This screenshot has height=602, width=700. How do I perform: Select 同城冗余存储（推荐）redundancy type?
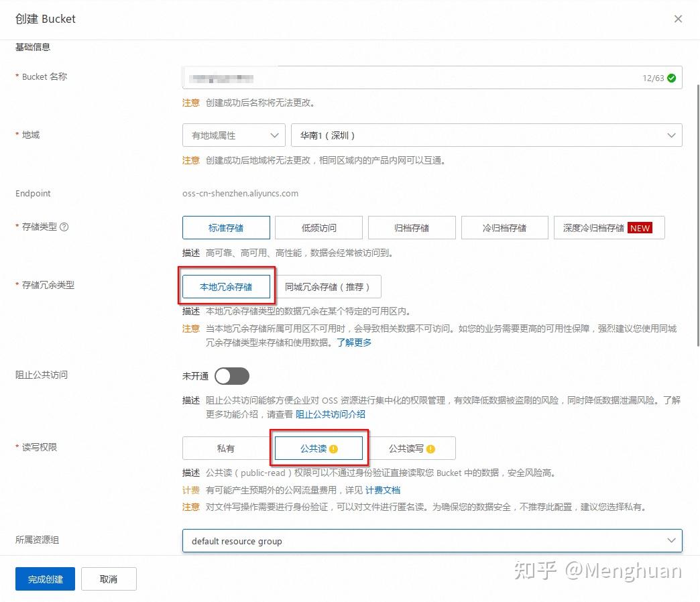(x=330, y=286)
